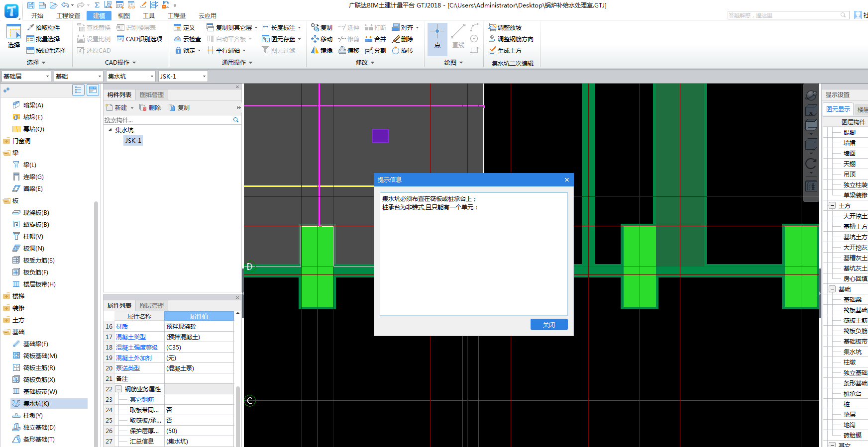Switch to 图纸管理 tab in component panel

click(152, 94)
